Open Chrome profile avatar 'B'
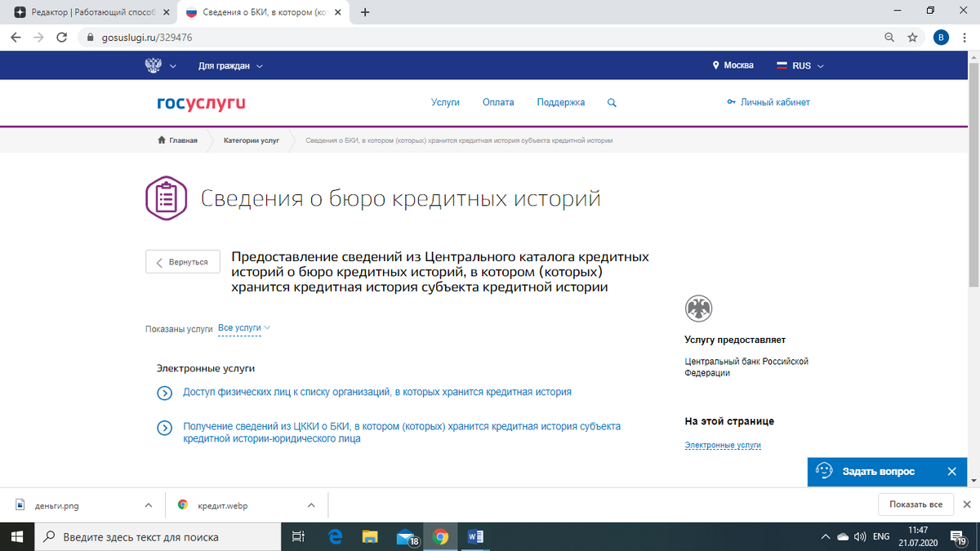The image size is (980, 551). coord(941,38)
